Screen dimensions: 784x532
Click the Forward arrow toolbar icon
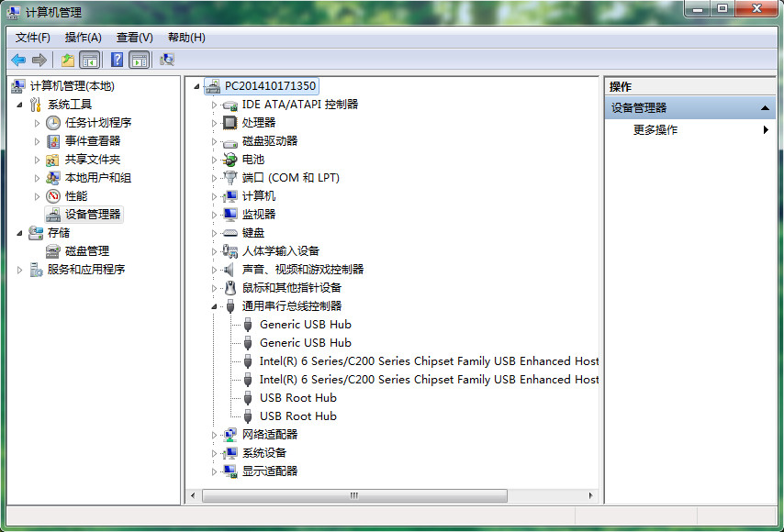(x=39, y=61)
